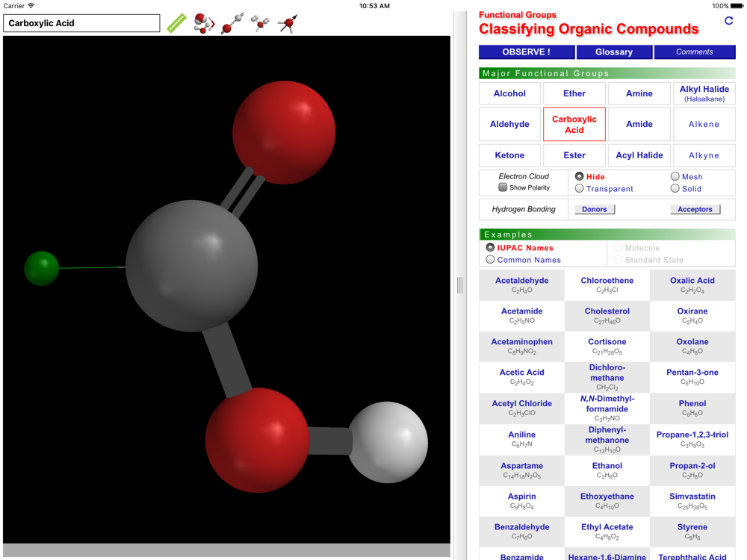Click the small grey-and-red molecule icon
Screen dimensions: 747x560
coord(260,23)
